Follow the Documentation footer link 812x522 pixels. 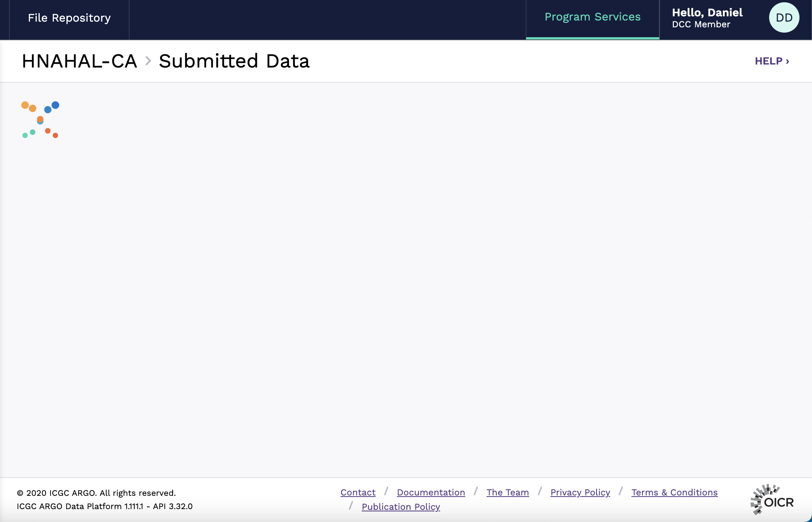431,492
